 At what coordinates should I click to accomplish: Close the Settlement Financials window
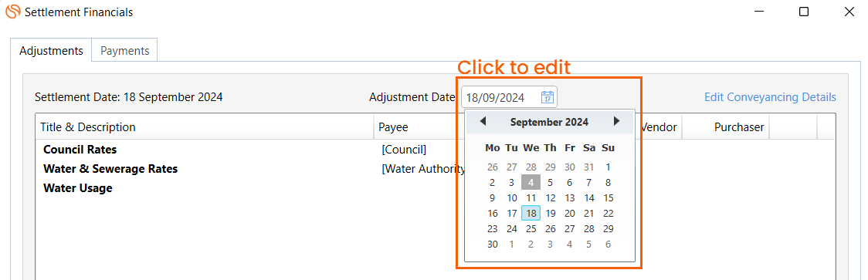(x=849, y=12)
